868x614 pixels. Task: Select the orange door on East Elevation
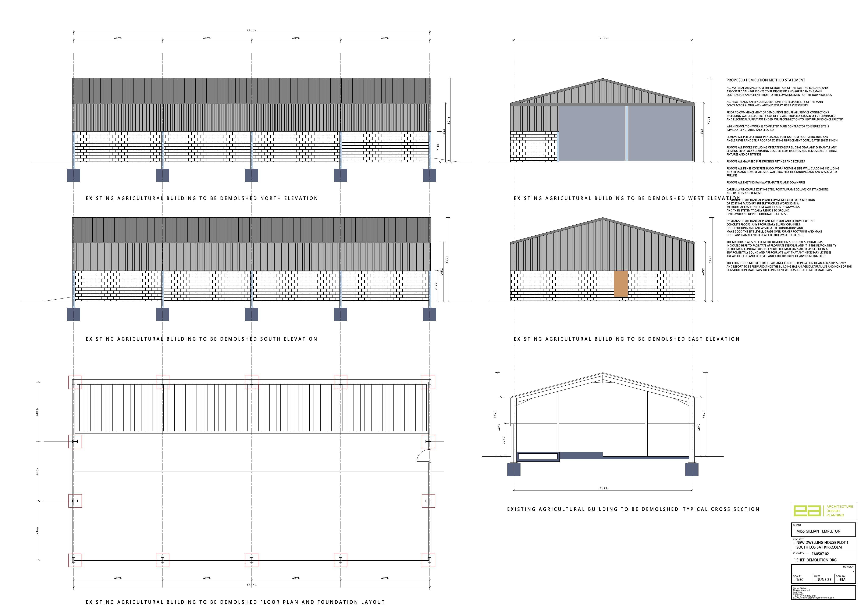[621, 283]
